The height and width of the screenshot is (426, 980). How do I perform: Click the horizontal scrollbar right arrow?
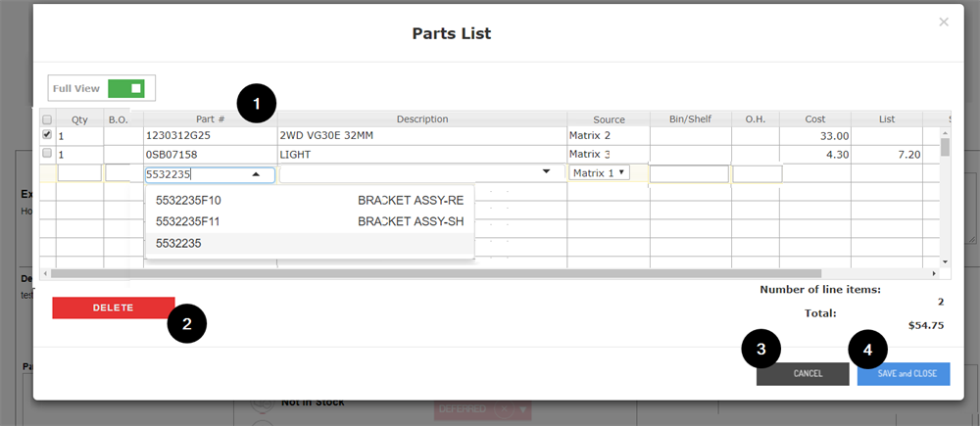[x=934, y=273]
